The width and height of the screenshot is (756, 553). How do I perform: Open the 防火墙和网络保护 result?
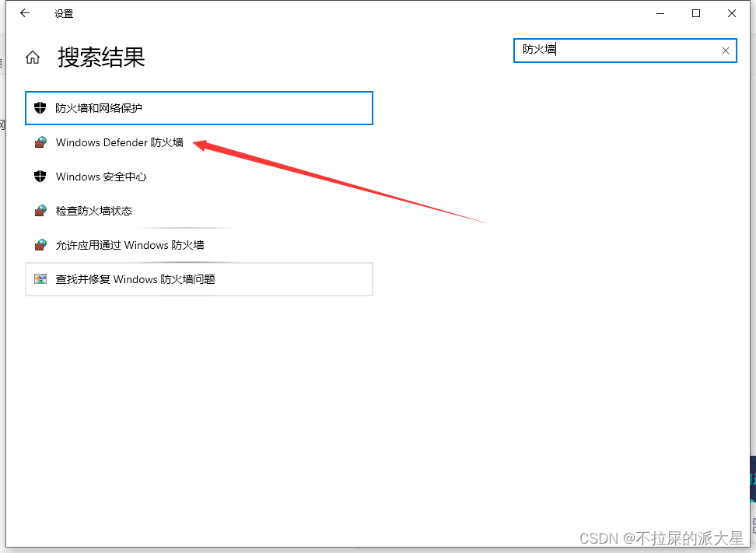(198, 108)
